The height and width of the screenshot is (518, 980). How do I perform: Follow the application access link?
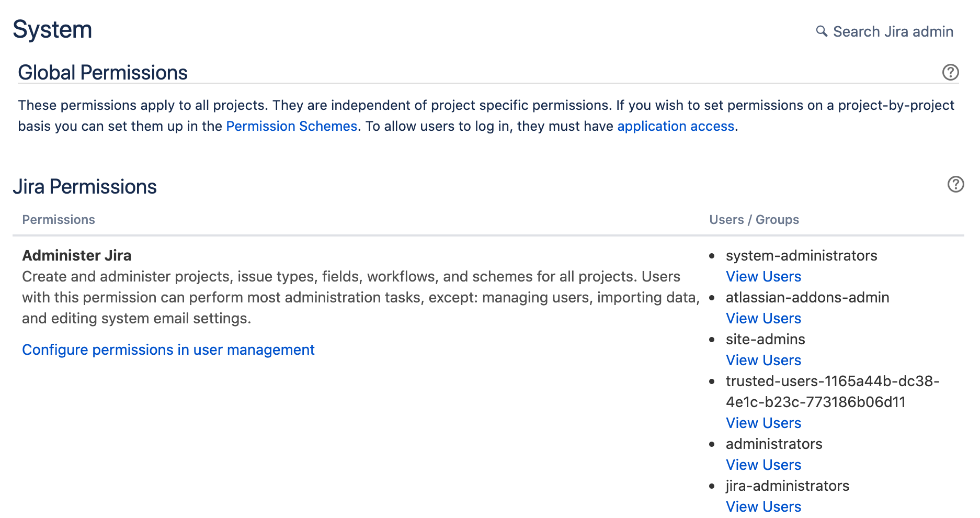(x=676, y=126)
